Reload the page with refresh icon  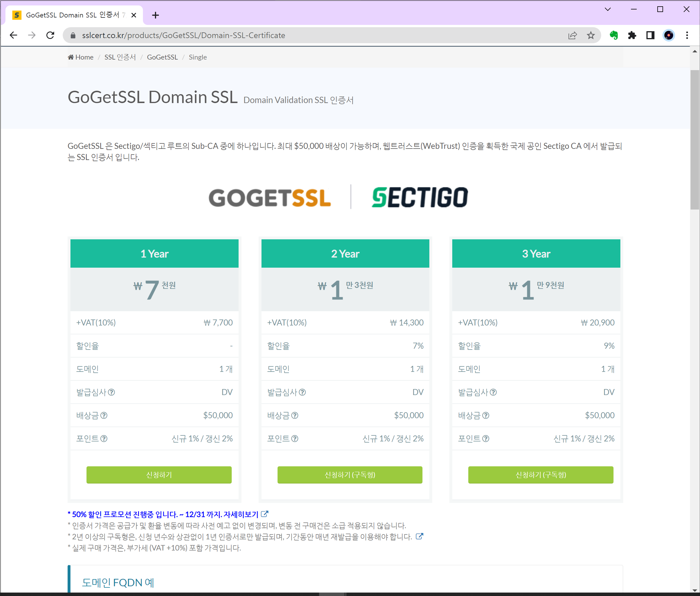click(x=50, y=35)
